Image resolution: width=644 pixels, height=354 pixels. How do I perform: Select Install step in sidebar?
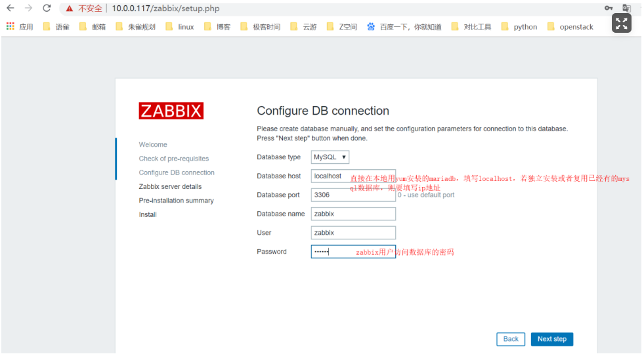(x=148, y=214)
